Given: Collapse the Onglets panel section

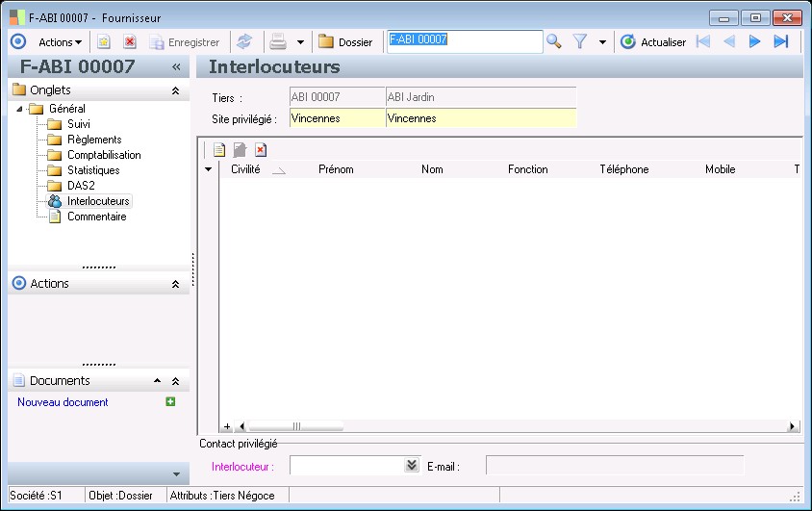Looking at the screenshot, I should 175,90.
